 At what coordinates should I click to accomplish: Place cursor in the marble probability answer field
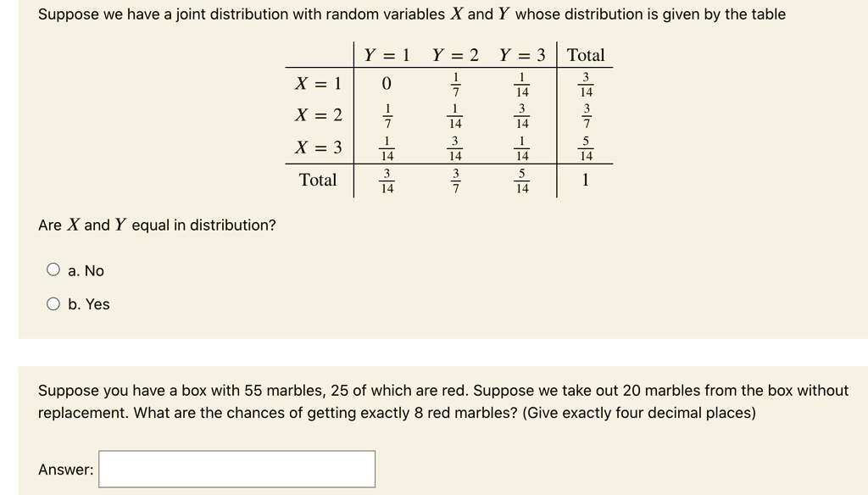coord(236,467)
